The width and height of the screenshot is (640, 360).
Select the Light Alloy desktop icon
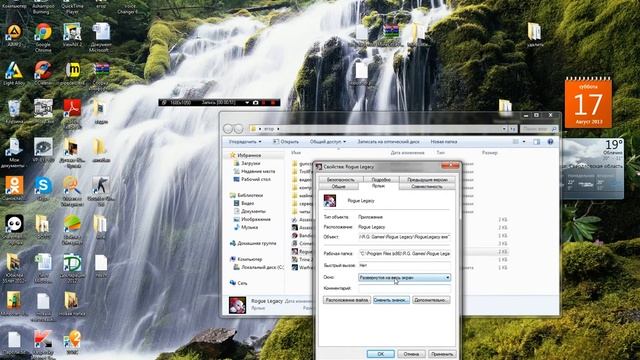14,73
